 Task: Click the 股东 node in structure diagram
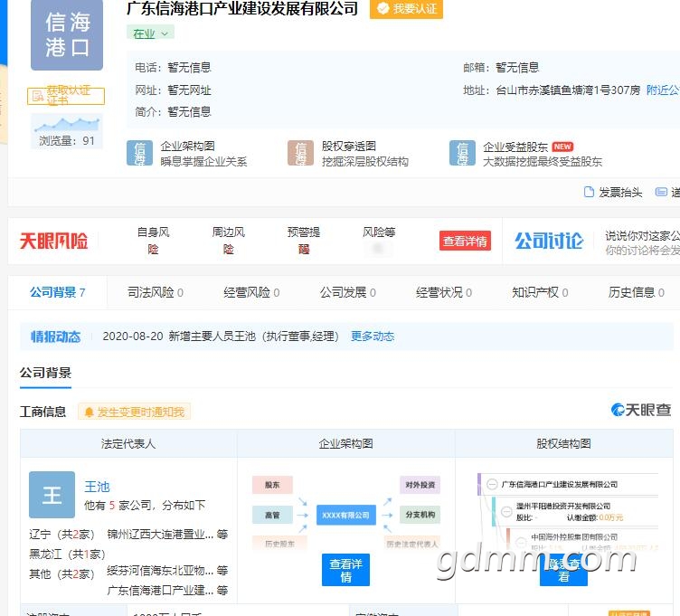point(272,485)
